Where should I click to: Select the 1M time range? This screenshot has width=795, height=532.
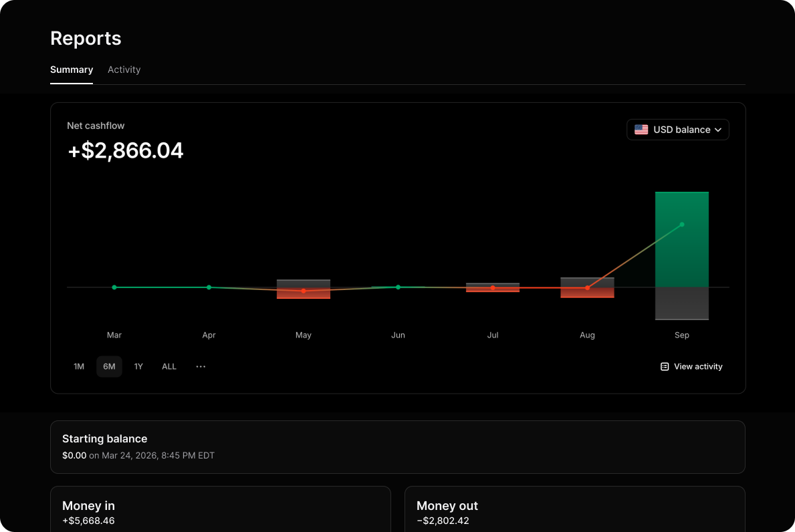coord(79,366)
